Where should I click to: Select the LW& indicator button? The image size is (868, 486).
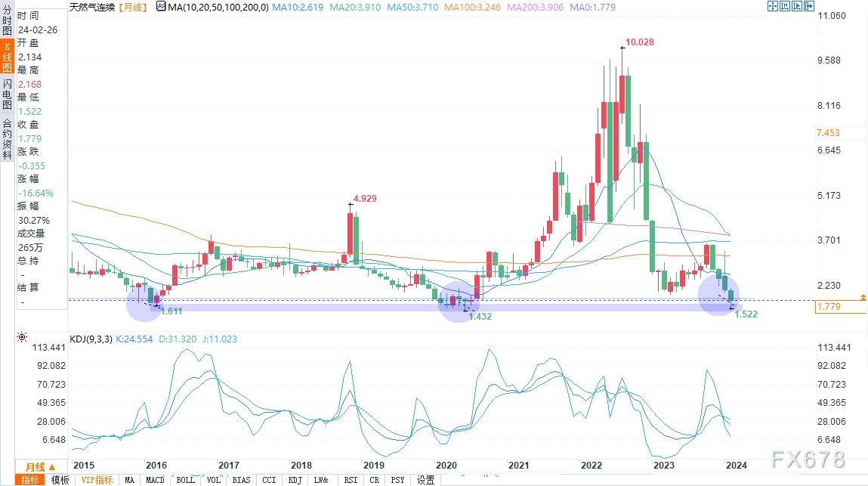[x=321, y=480]
